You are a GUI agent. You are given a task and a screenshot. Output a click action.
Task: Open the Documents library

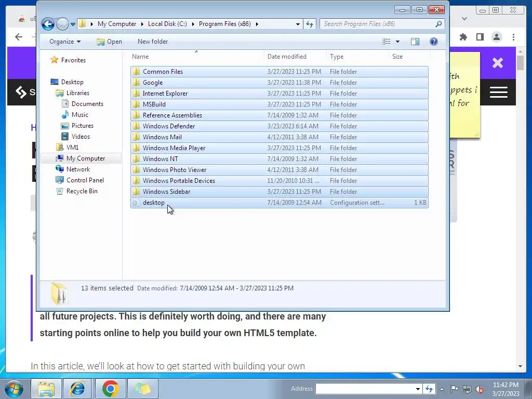pyautogui.click(x=83, y=104)
